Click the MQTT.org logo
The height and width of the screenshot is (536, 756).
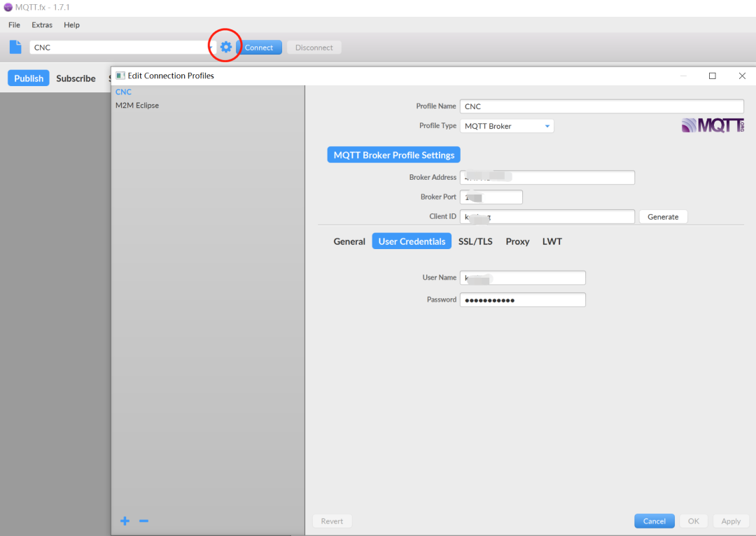pos(713,125)
